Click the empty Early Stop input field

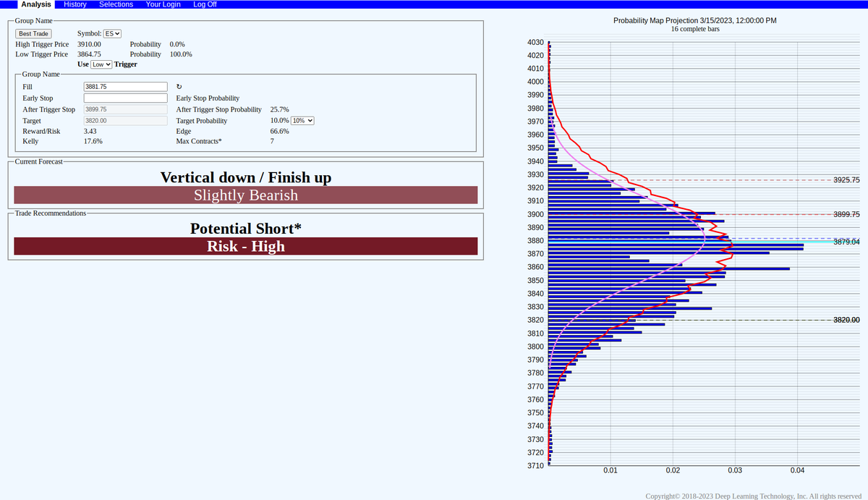click(x=126, y=98)
